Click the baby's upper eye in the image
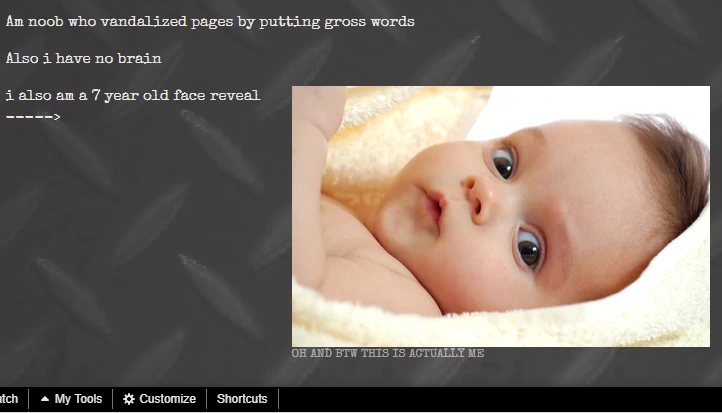The image size is (722, 413). (x=503, y=162)
